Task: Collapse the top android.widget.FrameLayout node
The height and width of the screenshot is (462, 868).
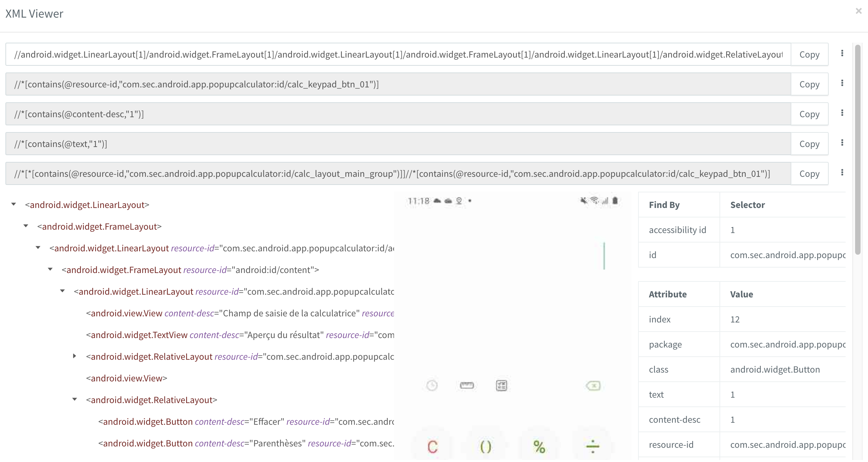Action: click(26, 226)
